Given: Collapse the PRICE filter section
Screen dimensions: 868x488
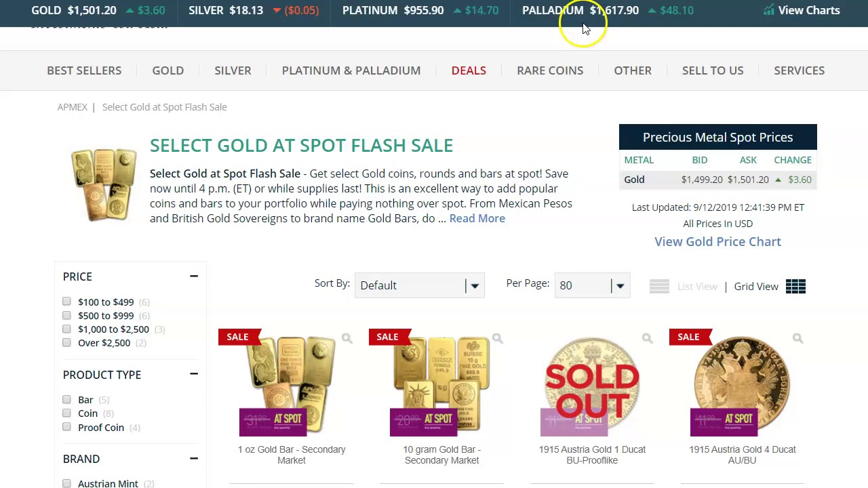Looking at the screenshot, I should point(194,276).
